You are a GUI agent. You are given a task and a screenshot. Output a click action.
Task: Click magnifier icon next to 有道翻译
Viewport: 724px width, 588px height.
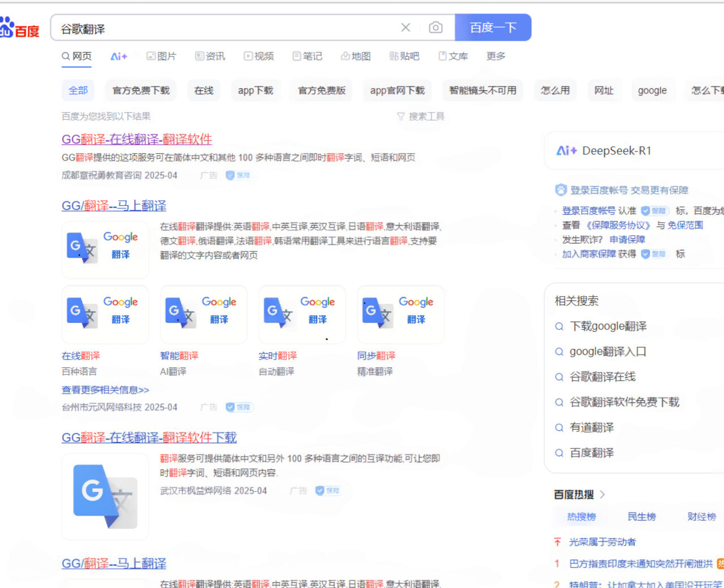pyautogui.click(x=559, y=427)
